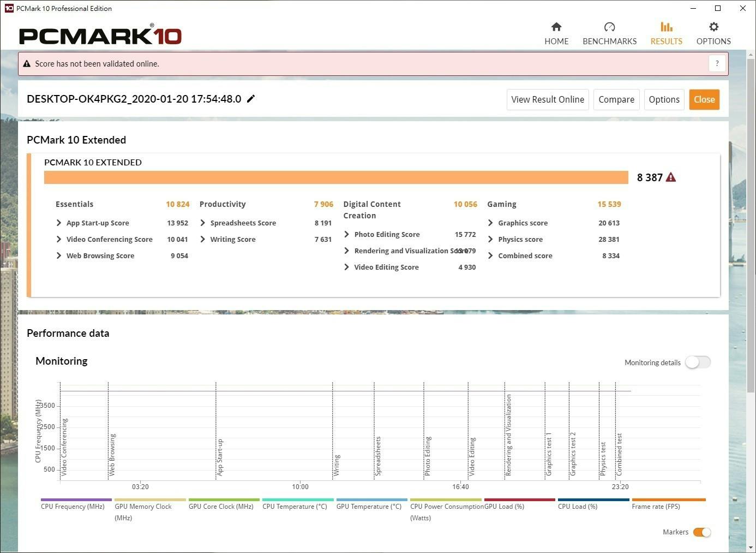Click the Graphics score value 20 613
Image resolution: width=756 pixels, height=553 pixels.
tap(609, 223)
